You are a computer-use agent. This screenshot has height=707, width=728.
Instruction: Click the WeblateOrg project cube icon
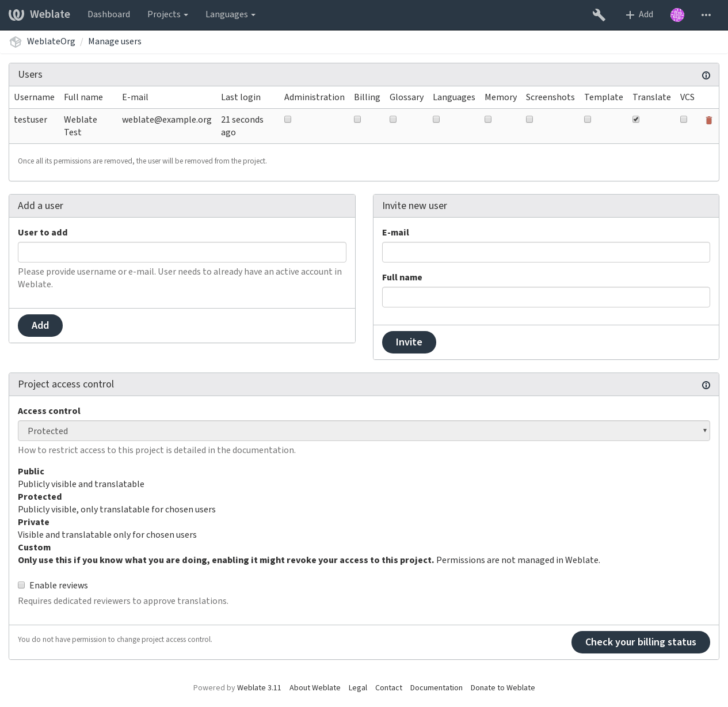pyautogui.click(x=16, y=41)
